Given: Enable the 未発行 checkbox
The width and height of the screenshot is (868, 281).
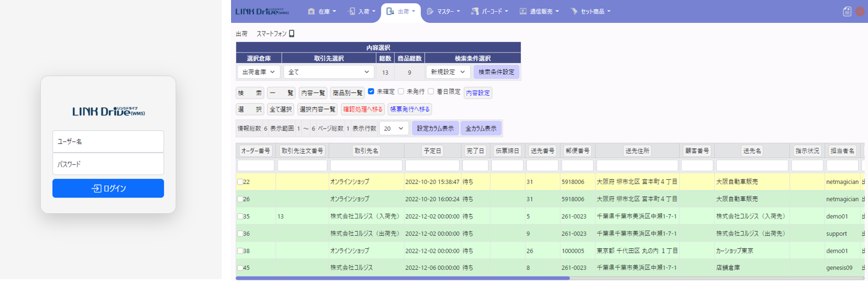Looking at the screenshot, I should click(401, 91).
